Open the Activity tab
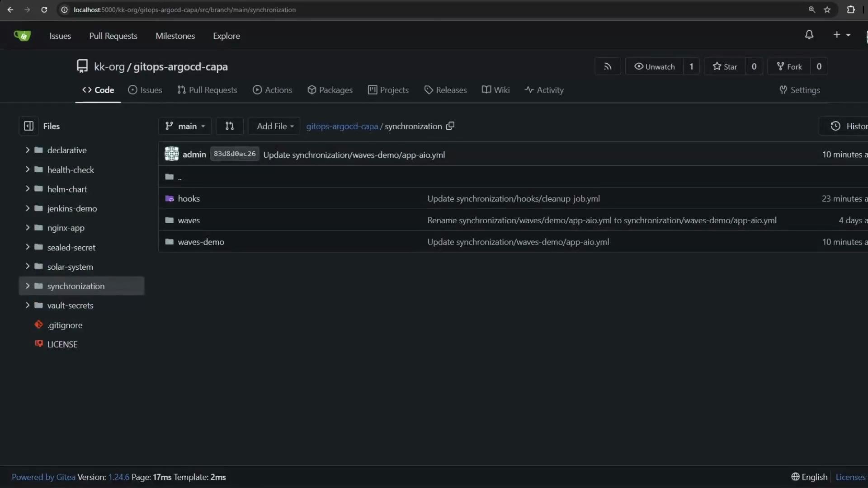The height and width of the screenshot is (488, 868). click(544, 90)
